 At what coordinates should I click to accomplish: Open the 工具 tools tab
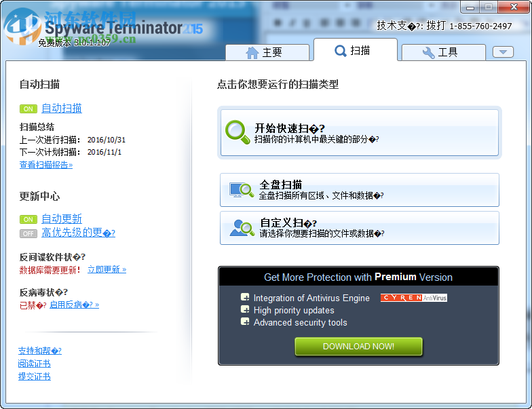coord(444,53)
